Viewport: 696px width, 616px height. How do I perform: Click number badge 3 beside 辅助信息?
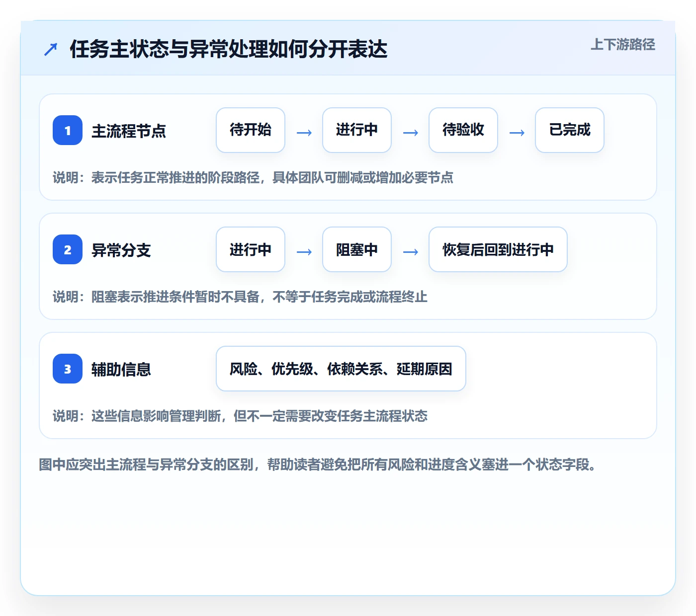pyautogui.click(x=68, y=369)
